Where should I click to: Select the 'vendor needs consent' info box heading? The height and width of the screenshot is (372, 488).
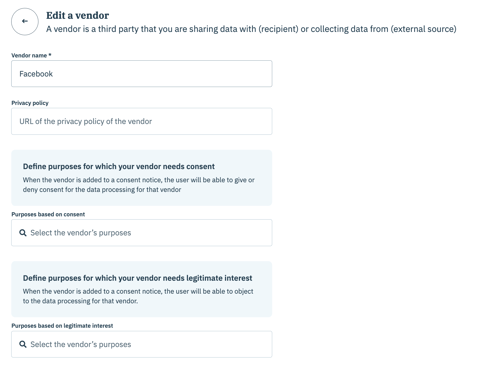click(x=119, y=166)
